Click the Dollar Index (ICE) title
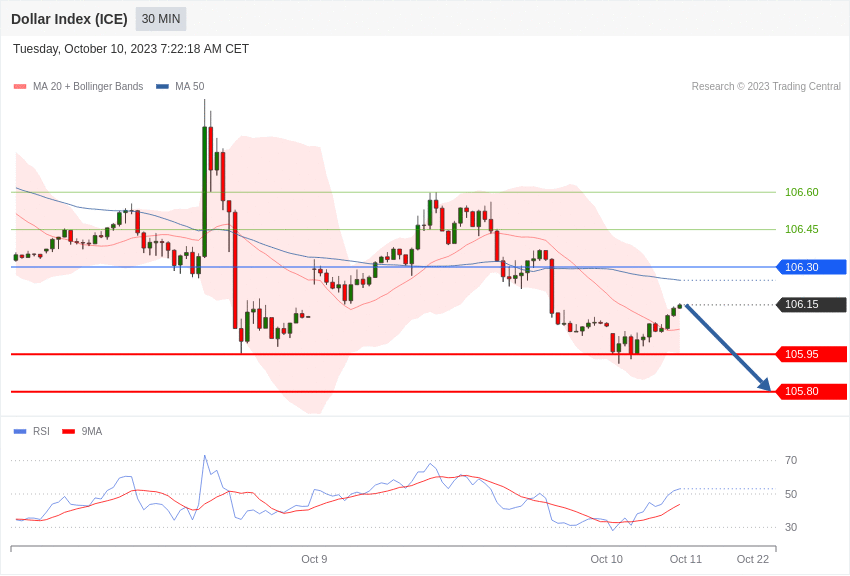The height and width of the screenshot is (576, 850). pos(69,19)
